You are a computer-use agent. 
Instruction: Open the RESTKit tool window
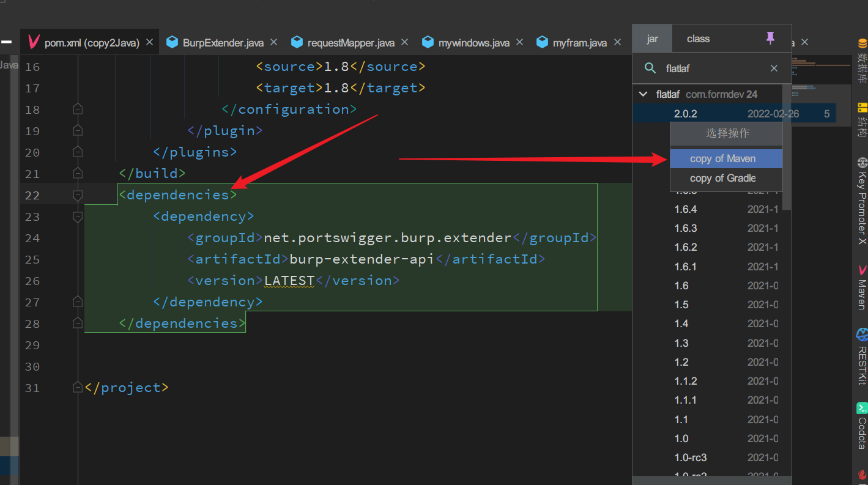point(862,356)
